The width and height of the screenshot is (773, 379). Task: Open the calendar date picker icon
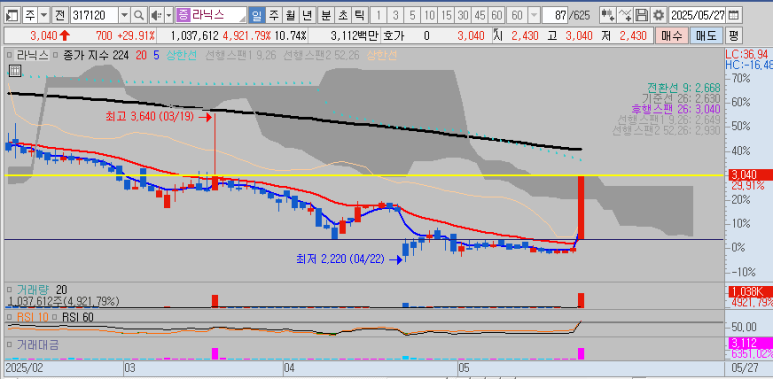733,15
